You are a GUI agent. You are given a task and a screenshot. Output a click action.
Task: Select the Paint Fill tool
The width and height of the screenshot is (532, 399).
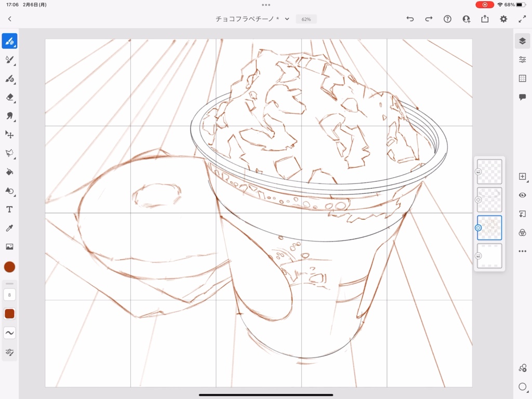click(9, 172)
